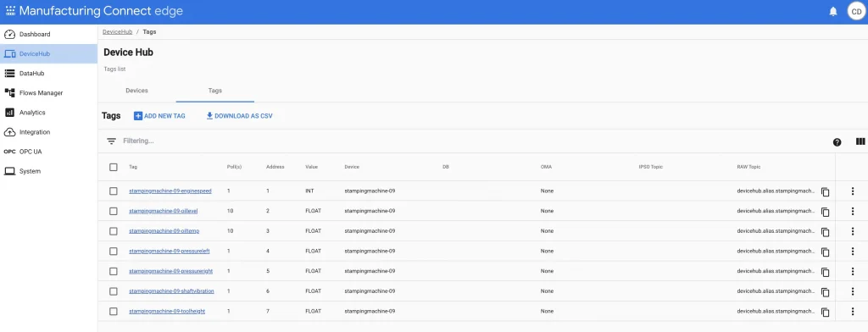
Task: Open row actions menu for pressureleft tag
Action: click(x=853, y=252)
